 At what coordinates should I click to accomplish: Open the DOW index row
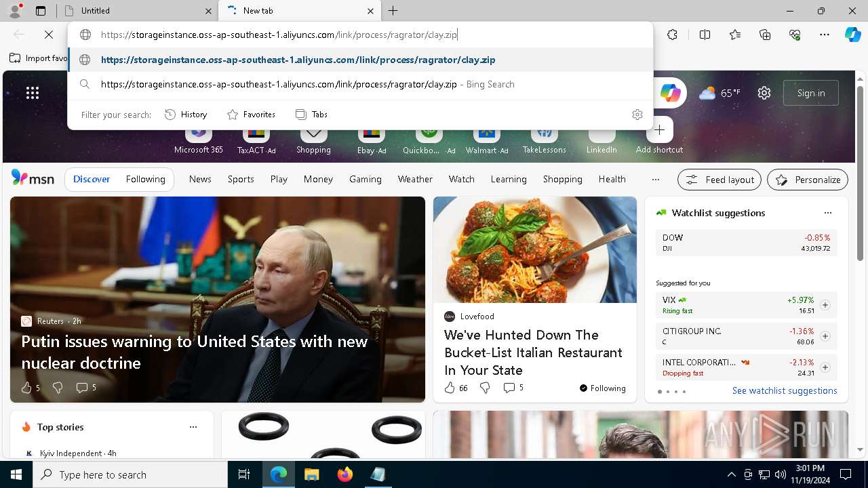coord(746,243)
